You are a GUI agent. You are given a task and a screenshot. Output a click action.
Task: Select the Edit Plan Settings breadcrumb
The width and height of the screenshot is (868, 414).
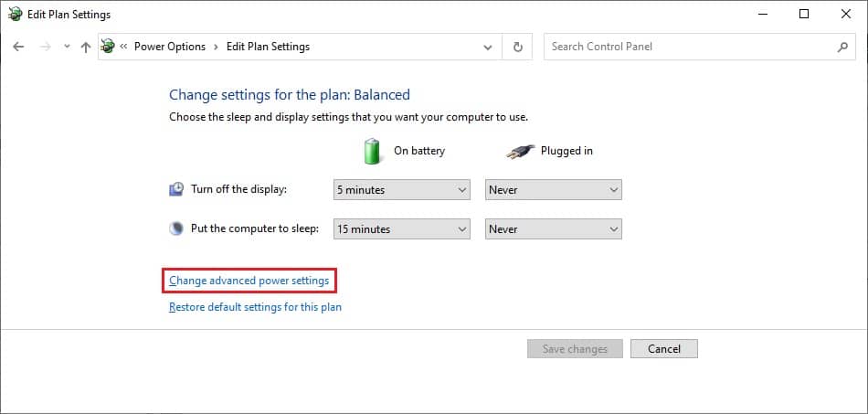click(x=268, y=47)
